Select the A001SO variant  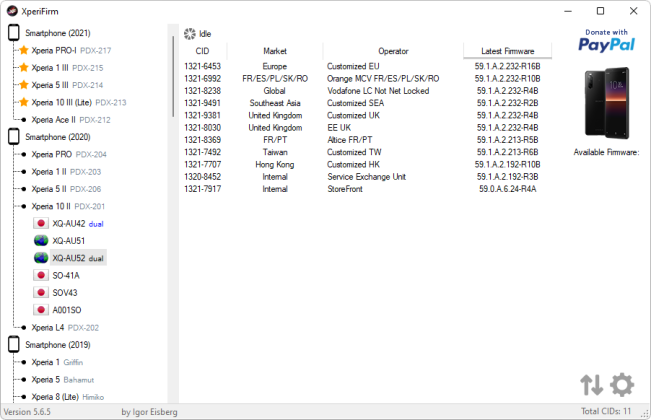click(67, 310)
